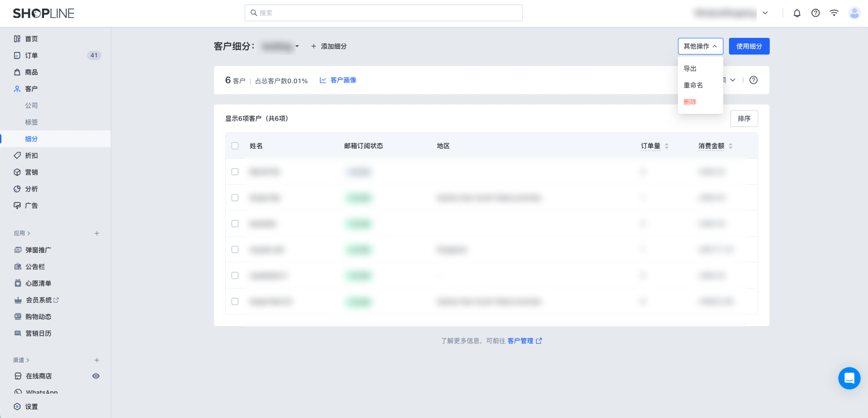The width and height of the screenshot is (868, 418).
Task: Click the external link icon beside 客户管理
Action: click(539, 341)
